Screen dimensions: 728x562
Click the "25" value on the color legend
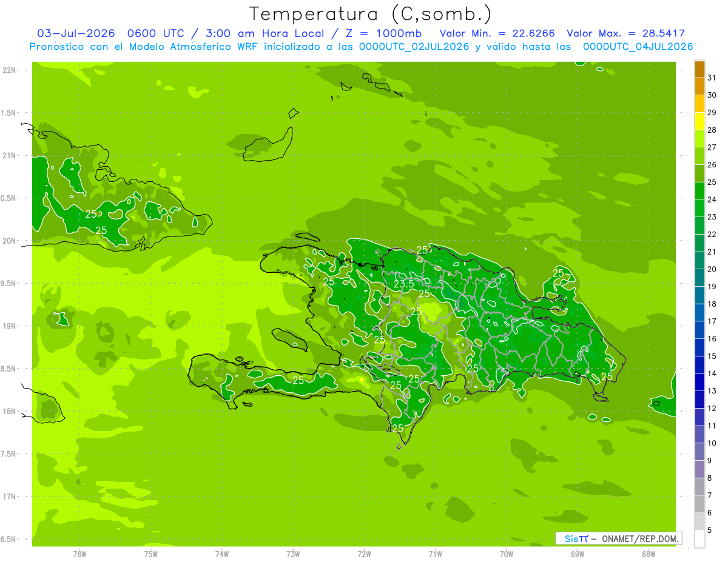(712, 182)
